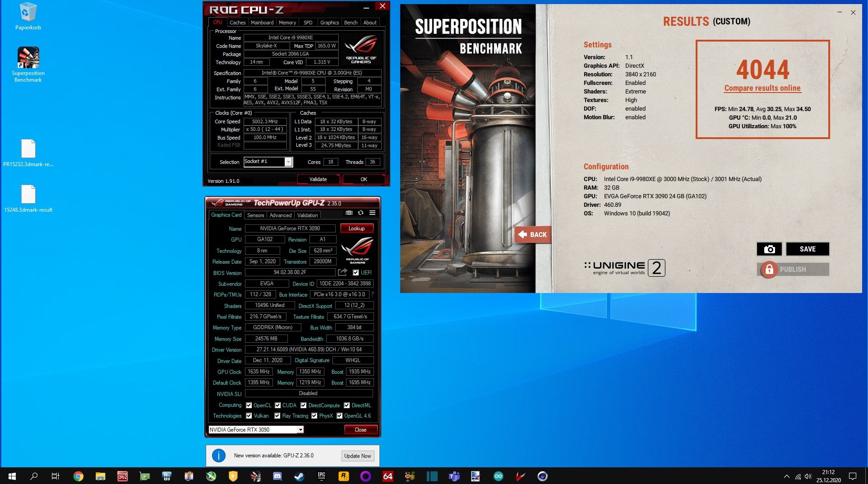Viewport: 868px width, 484px height.
Task: Toggle the OpenGL 4.6 checkbox
Action: (339, 415)
